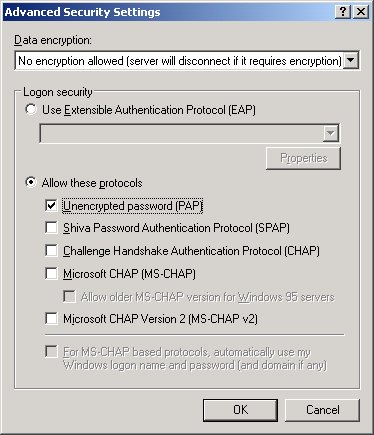The image size is (374, 435).
Task: Click the Logon security group label
Action: 58,92
